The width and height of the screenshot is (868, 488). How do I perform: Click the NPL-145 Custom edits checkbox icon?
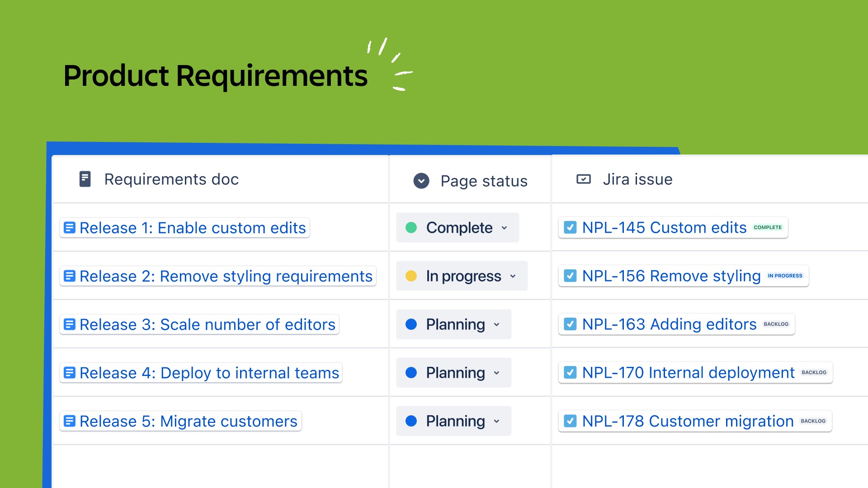570,227
